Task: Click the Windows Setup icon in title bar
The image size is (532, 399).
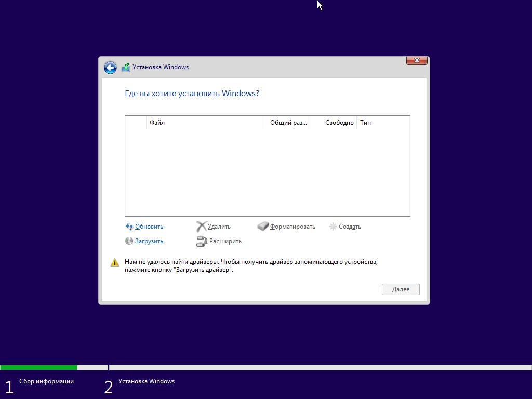Action: pos(126,68)
